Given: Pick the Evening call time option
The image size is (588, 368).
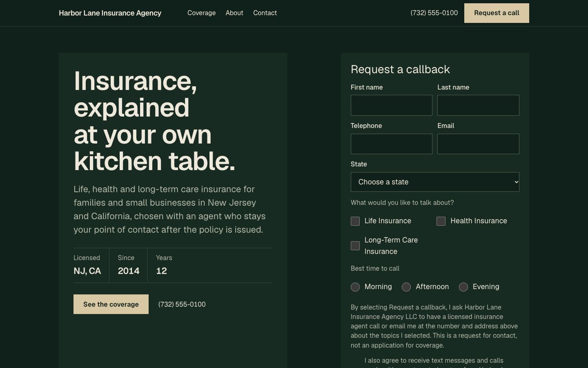Looking at the screenshot, I should [x=463, y=287].
